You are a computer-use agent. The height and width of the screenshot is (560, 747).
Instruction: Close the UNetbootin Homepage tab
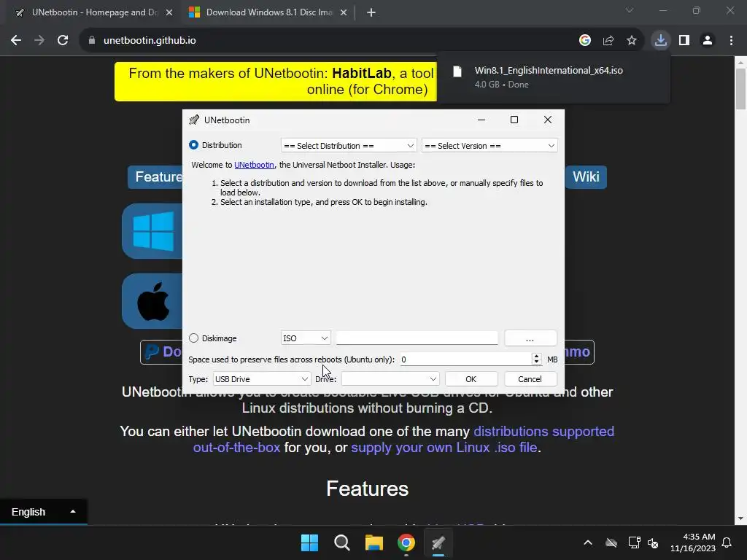pyautogui.click(x=169, y=12)
